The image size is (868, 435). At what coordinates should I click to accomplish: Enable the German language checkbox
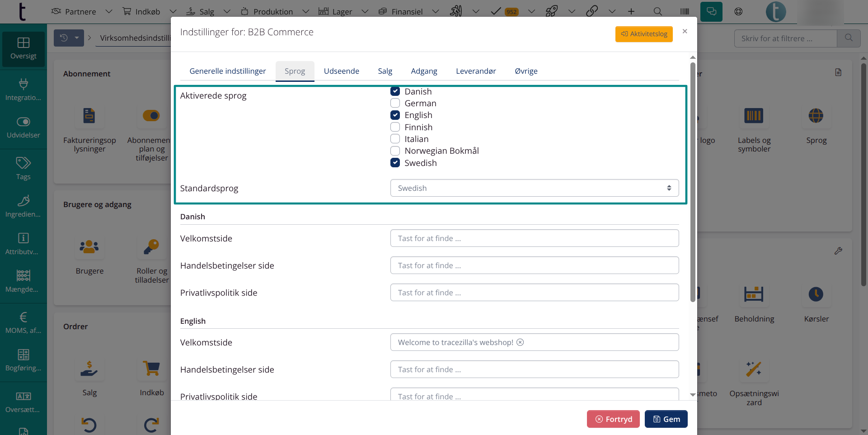pos(395,103)
